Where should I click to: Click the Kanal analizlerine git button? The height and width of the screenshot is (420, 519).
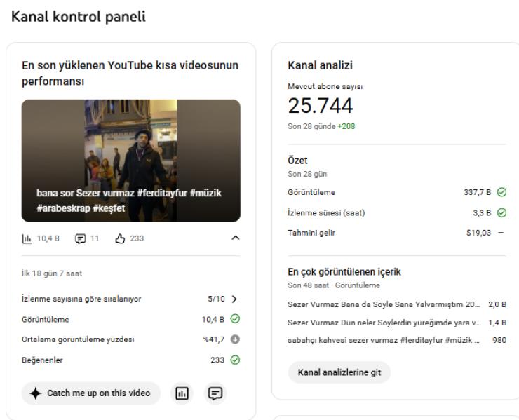coord(339,372)
